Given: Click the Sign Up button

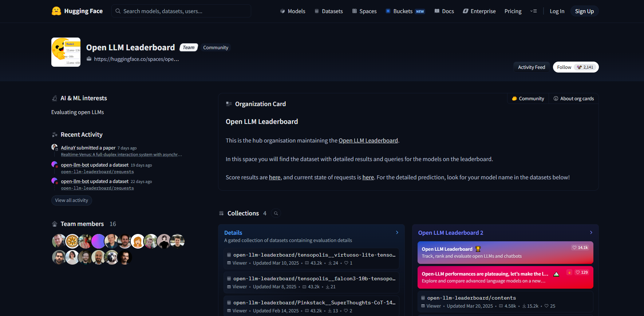Looking at the screenshot, I should click(584, 11).
